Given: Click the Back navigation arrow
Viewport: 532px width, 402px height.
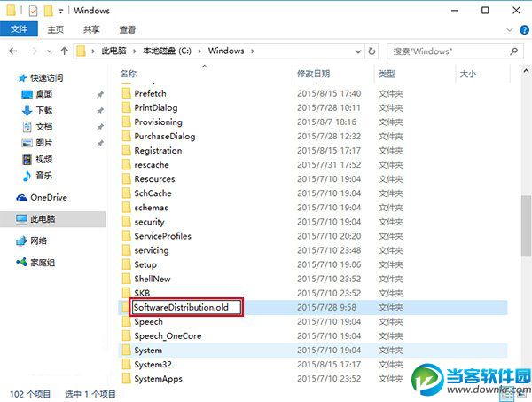Looking at the screenshot, I should 13,51.
